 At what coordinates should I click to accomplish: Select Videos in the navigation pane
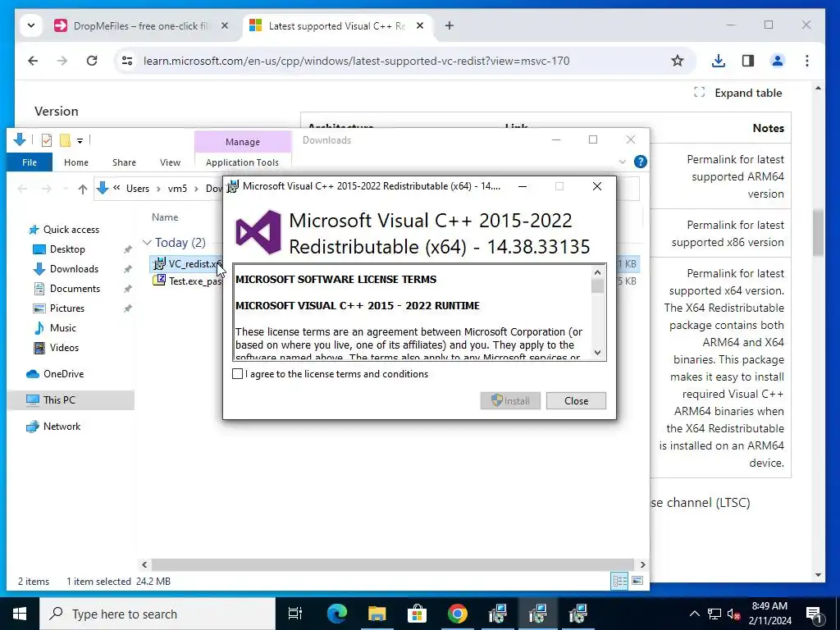tap(64, 348)
